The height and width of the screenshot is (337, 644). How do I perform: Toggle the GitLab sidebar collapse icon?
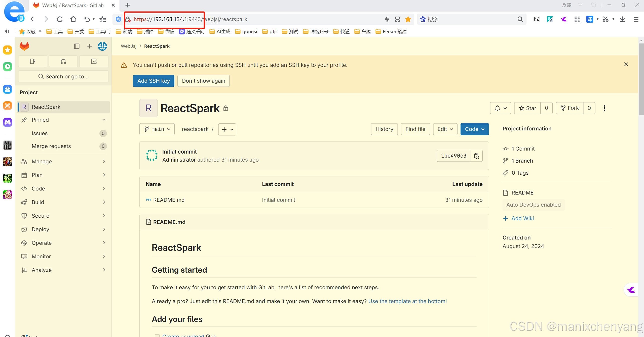[77, 46]
